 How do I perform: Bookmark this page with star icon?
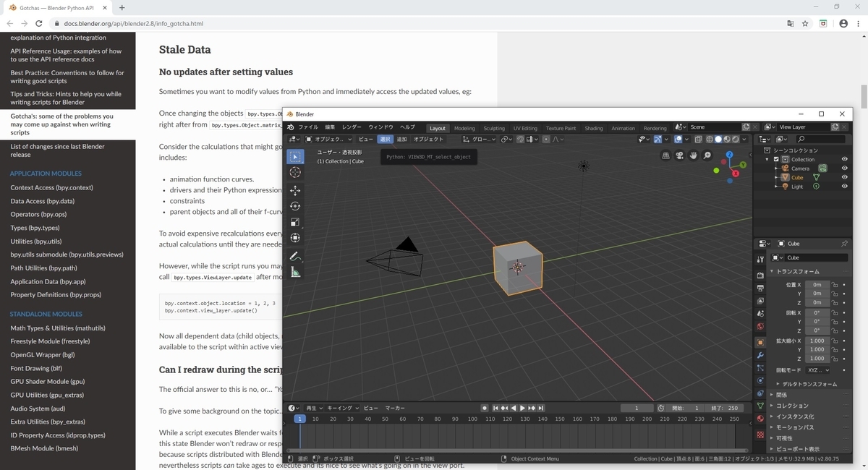(x=805, y=23)
